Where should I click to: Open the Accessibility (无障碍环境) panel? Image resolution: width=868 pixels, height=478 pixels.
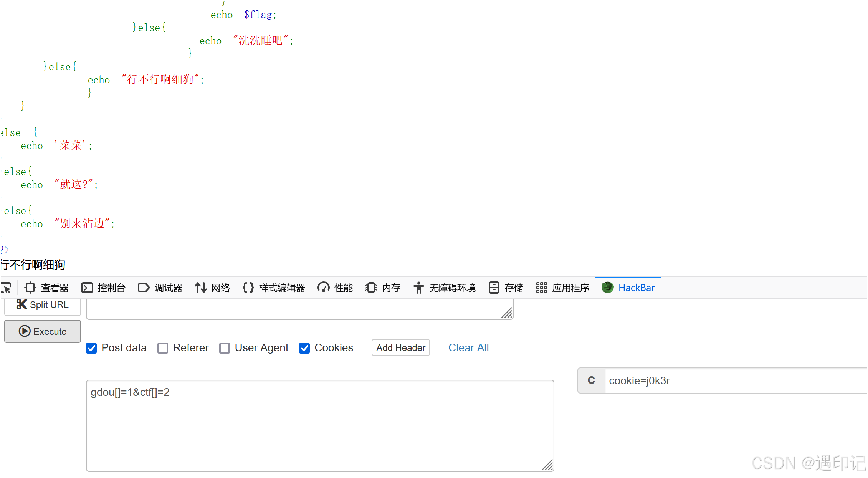pyautogui.click(x=445, y=288)
